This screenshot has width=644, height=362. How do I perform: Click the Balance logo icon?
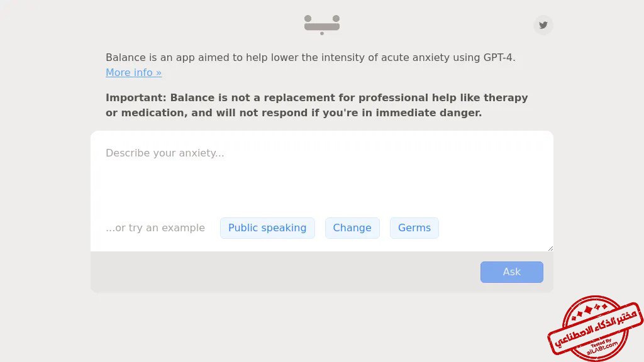(x=322, y=25)
